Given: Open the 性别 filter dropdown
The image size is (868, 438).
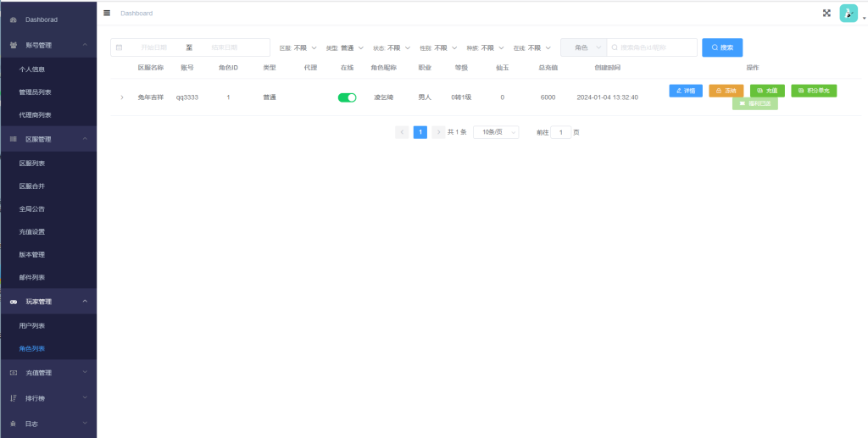Looking at the screenshot, I should point(446,48).
